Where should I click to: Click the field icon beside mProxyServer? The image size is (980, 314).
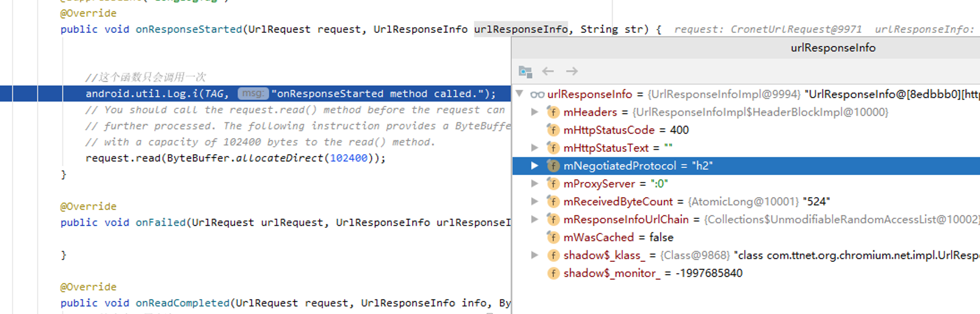[x=553, y=184]
